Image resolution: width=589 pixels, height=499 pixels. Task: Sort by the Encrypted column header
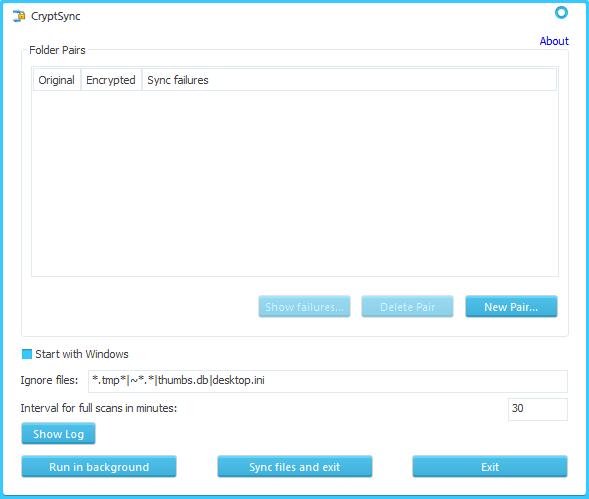point(111,80)
